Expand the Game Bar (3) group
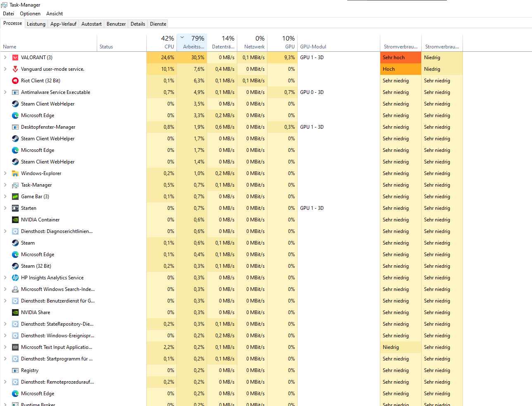The image size is (532, 406). pyautogui.click(x=5, y=197)
